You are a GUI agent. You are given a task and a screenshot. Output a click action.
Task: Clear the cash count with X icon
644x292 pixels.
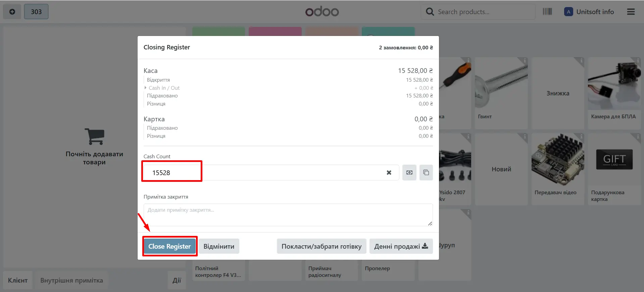coord(389,173)
